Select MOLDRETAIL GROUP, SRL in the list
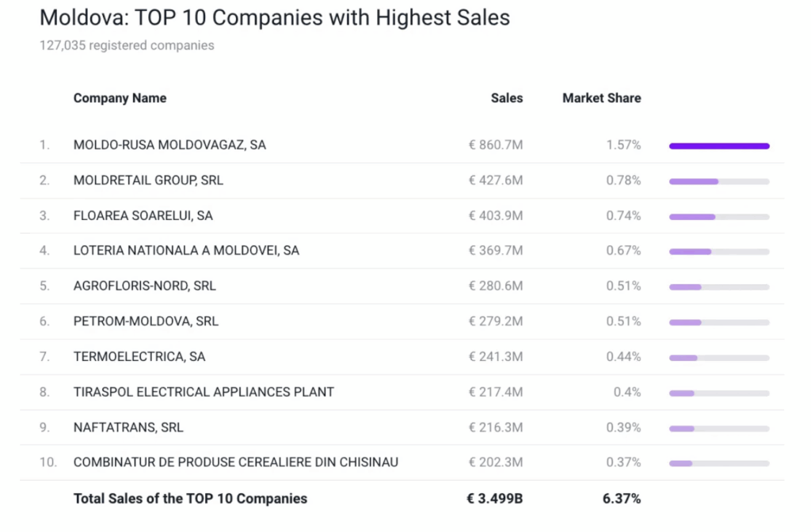Screen dimensions: 811x532 (148, 180)
